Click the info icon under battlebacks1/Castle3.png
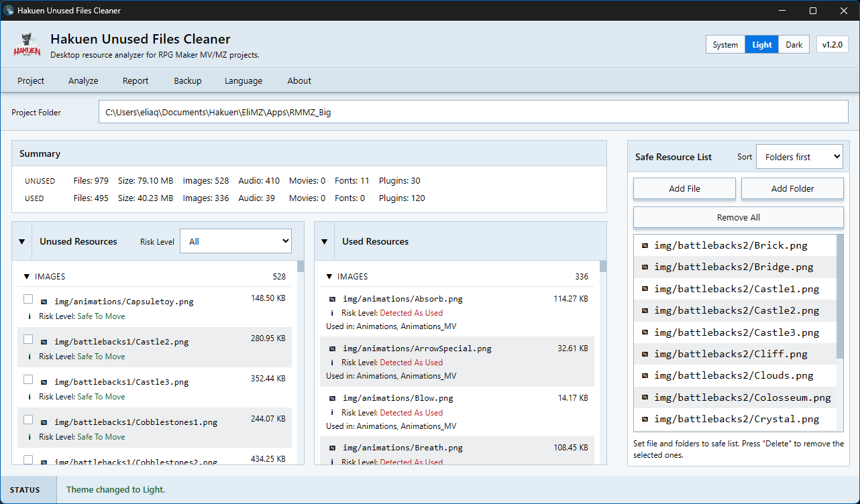Screen dimensions: 860x504 pos(30,397)
